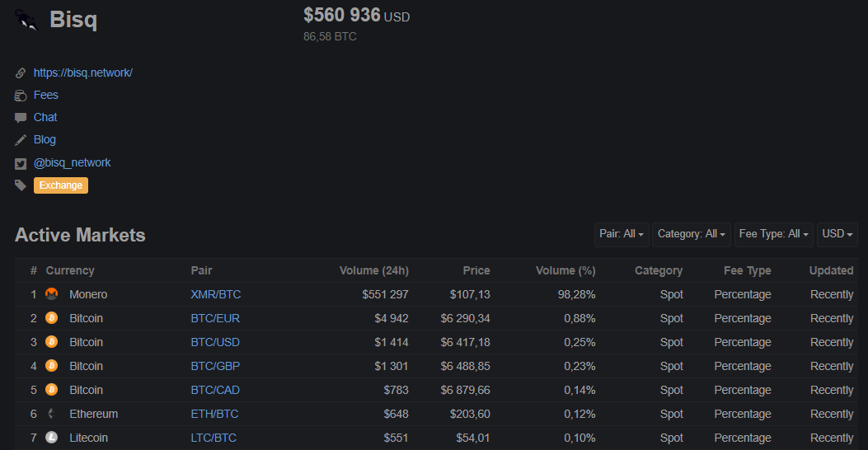Open the @bisq_network Twitter link
The image size is (868, 450).
coord(72,162)
